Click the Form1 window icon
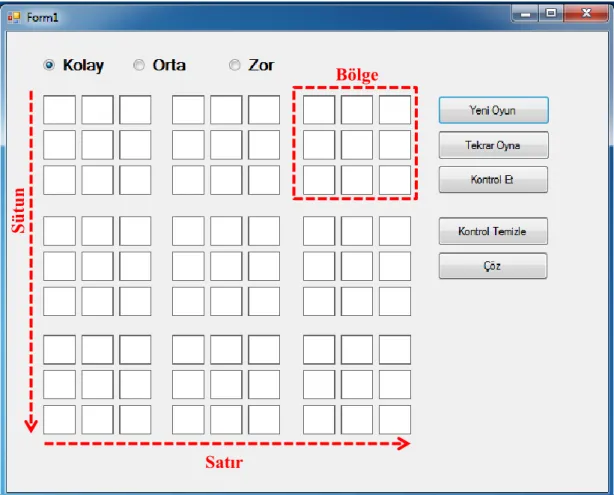The height and width of the screenshot is (495, 614). pos(14,17)
